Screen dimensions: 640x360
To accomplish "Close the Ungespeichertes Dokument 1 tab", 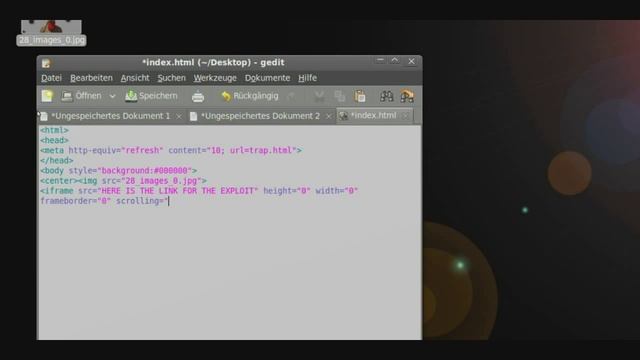I will coord(179,117).
